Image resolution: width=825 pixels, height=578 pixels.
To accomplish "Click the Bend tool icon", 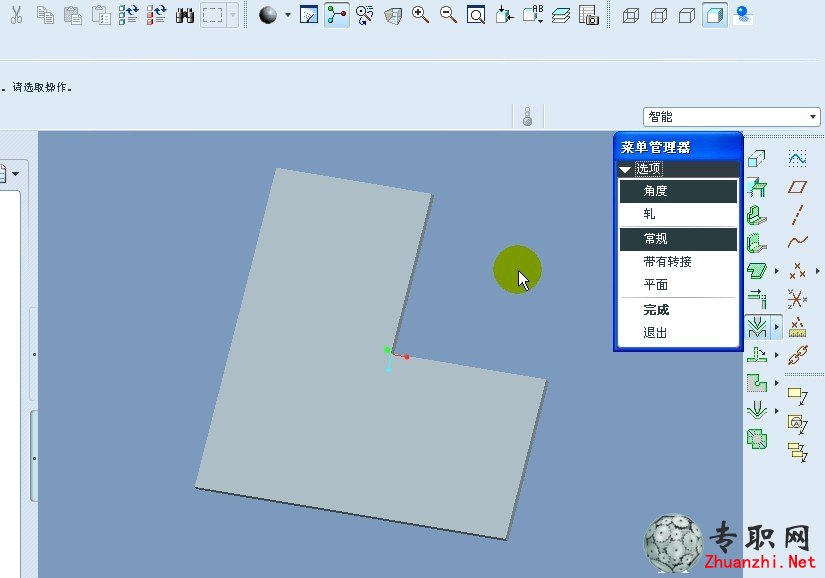I will pos(757,327).
